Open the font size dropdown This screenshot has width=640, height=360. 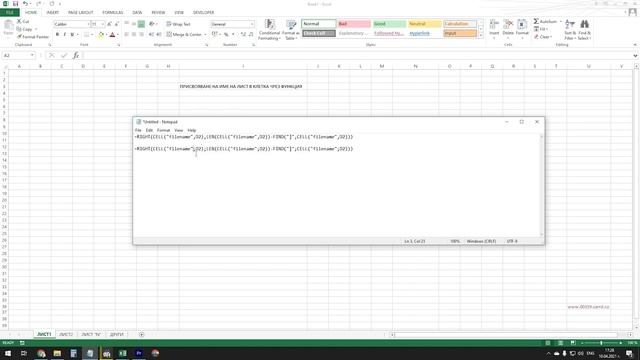coord(102,24)
